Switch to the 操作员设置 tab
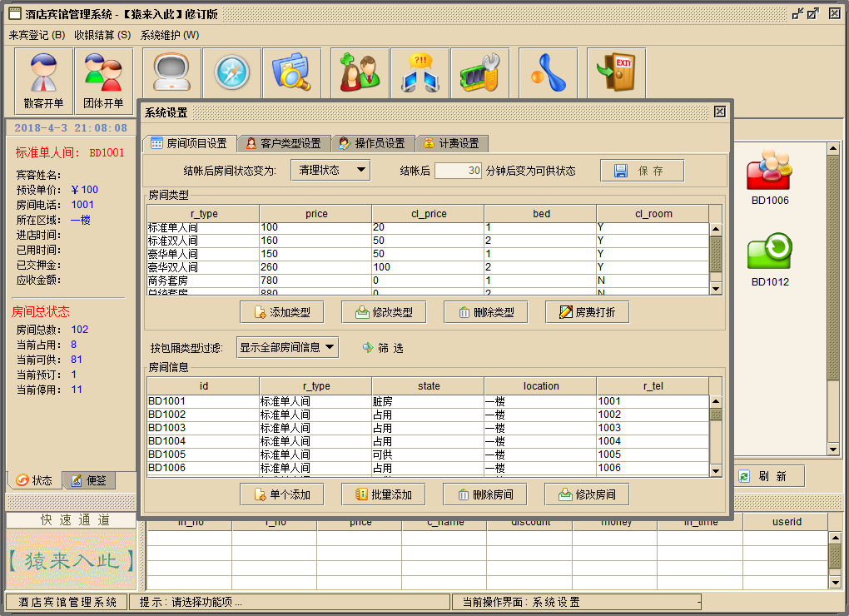 click(x=373, y=143)
